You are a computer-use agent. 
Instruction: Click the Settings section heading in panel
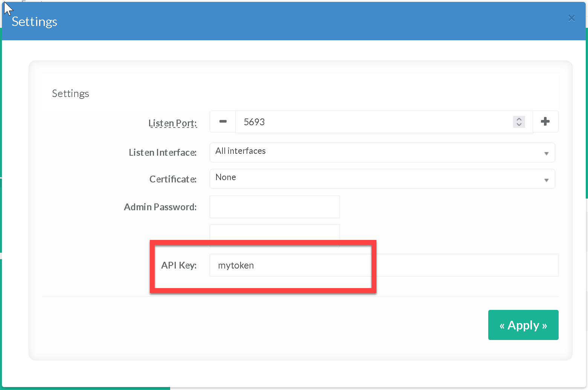point(70,93)
